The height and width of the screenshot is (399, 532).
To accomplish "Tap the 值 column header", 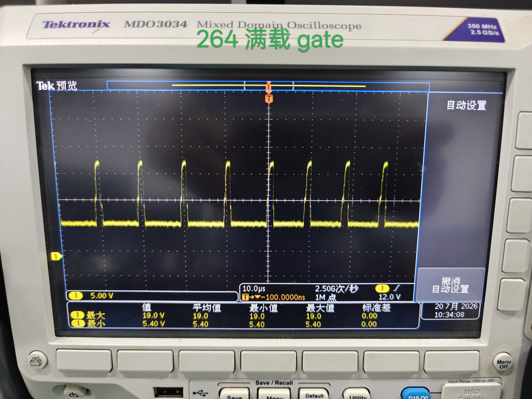I will coord(147,307).
